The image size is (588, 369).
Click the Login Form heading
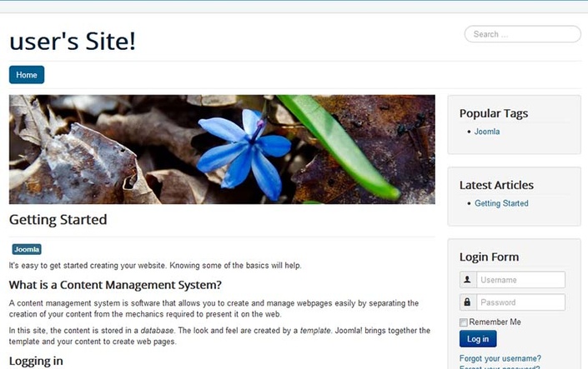[x=489, y=257]
